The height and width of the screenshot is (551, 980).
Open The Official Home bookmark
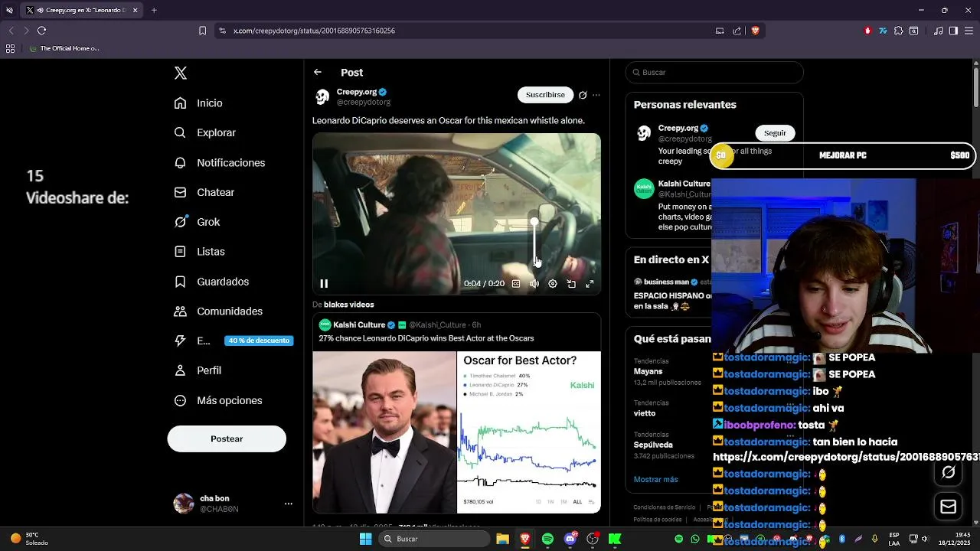pos(64,48)
